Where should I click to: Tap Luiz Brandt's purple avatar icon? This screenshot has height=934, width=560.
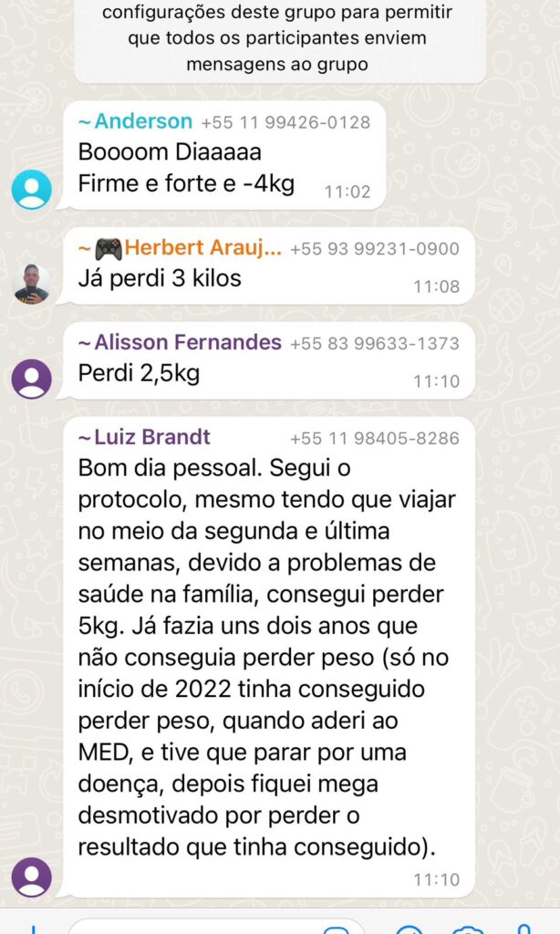click(32, 877)
